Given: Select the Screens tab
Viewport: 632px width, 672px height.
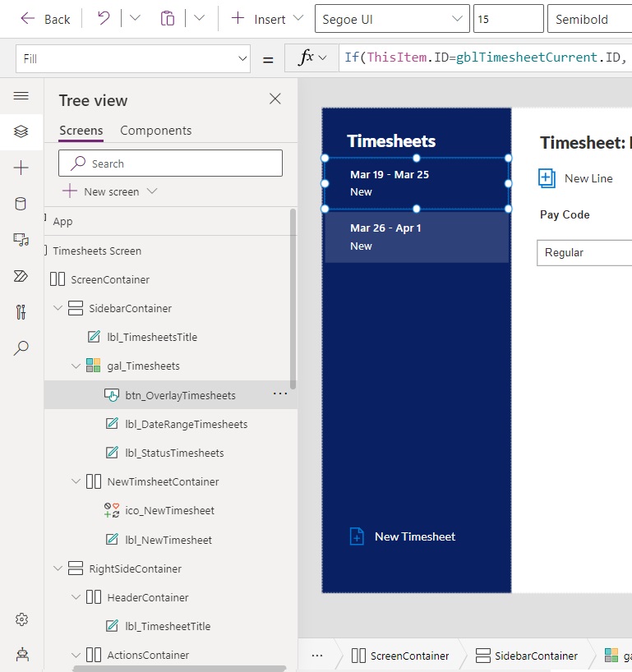Looking at the screenshot, I should point(81,131).
